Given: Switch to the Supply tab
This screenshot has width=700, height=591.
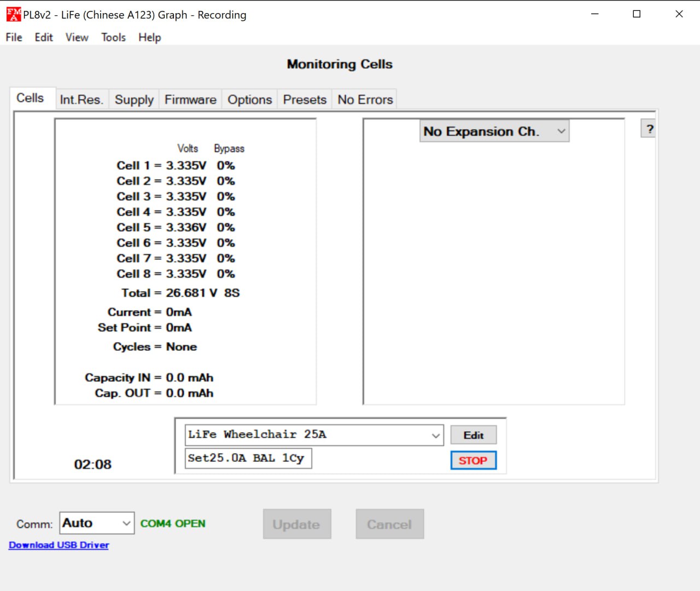Looking at the screenshot, I should (134, 100).
